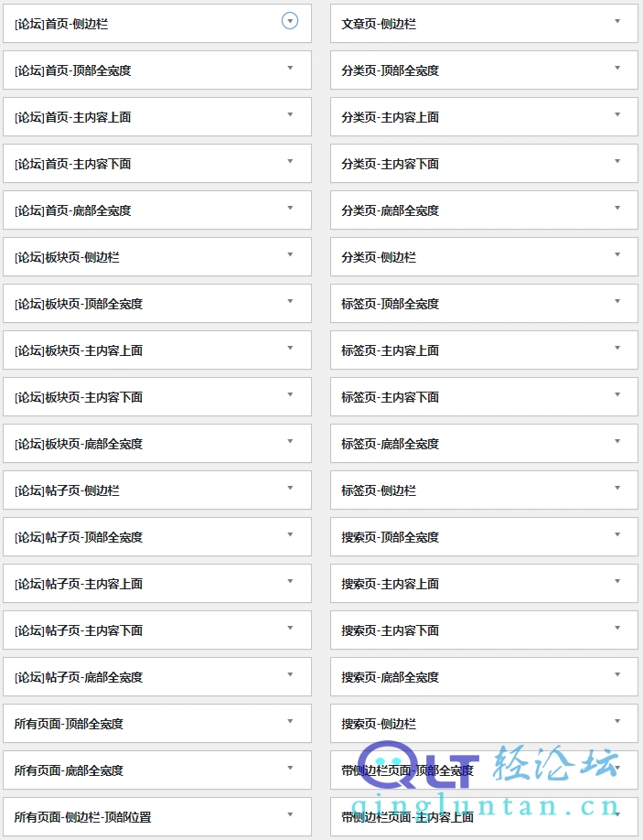643x840 pixels.
Task: Toggle [论坛]板块页-主内容下面 arrow
Action: click(290, 394)
